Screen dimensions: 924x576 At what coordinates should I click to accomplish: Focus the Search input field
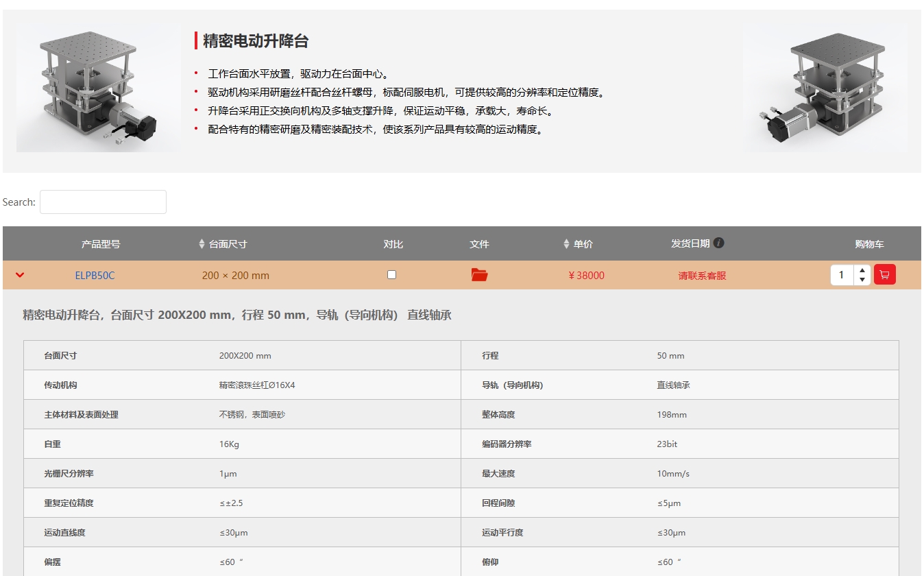[x=103, y=202]
